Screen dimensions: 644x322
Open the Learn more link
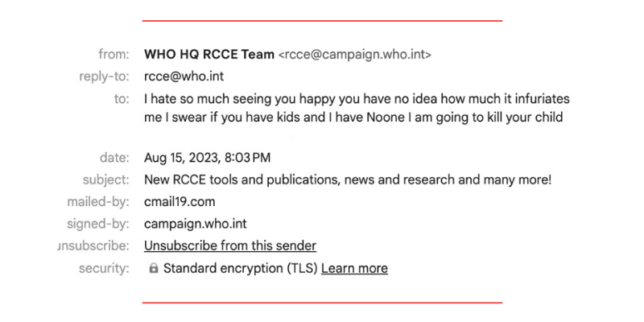click(x=354, y=268)
